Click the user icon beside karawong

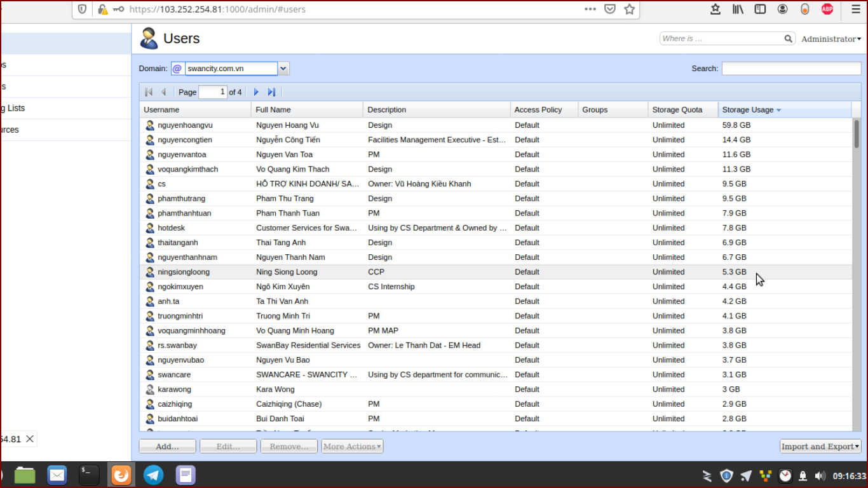[x=150, y=390]
